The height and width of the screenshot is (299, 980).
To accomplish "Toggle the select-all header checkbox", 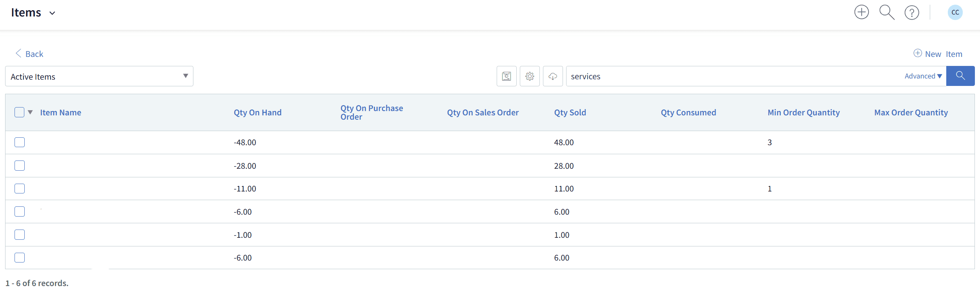I will (x=19, y=112).
